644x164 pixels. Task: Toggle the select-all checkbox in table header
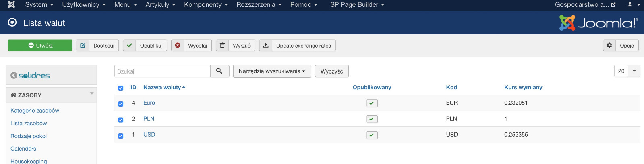[120, 88]
